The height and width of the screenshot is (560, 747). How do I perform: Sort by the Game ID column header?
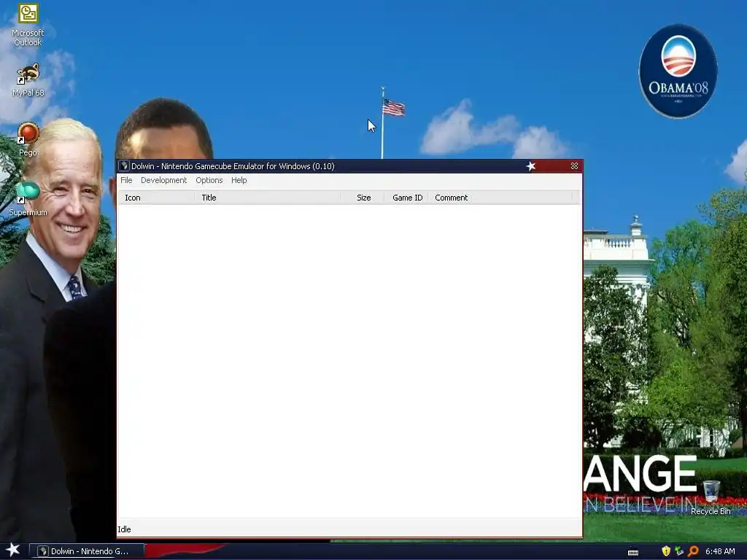406,198
